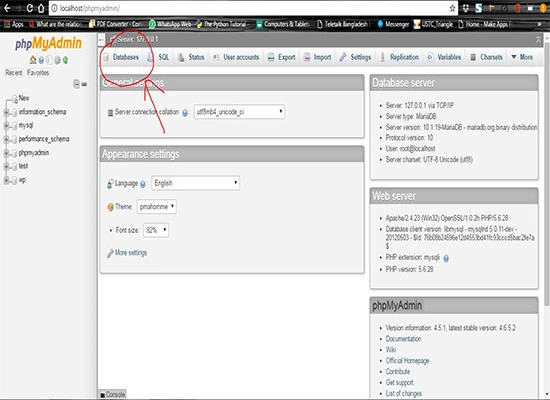Open The Python Tutorial bookmark

[x=221, y=24]
